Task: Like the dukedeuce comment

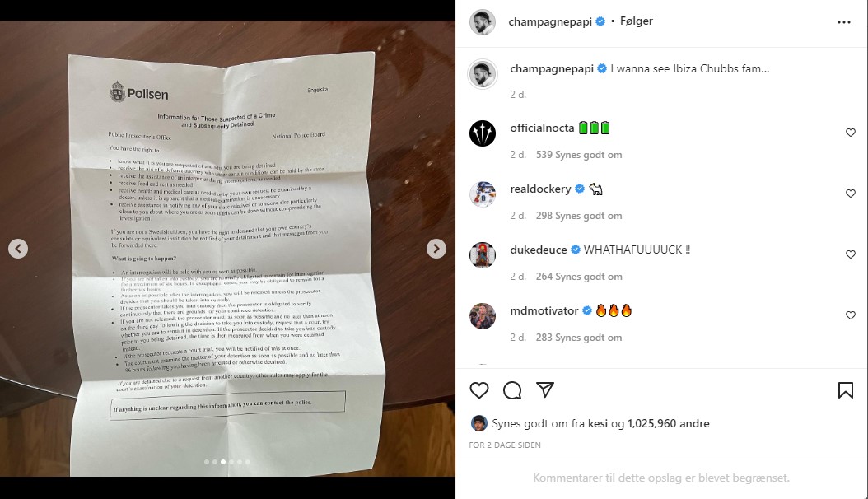Action: click(850, 254)
